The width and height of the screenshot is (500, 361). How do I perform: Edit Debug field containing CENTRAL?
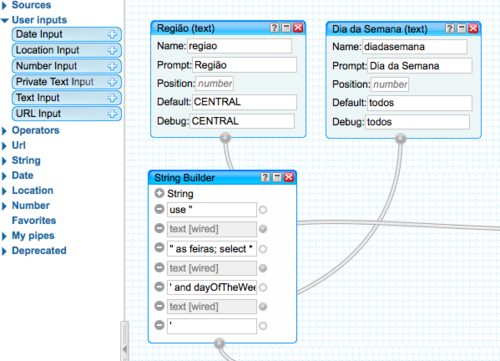(242, 121)
